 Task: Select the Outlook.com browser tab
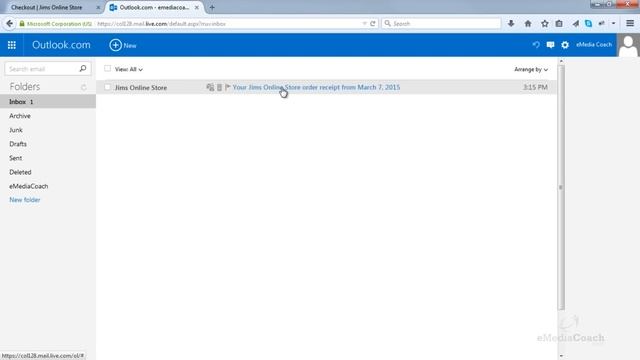(x=154, y=7)
